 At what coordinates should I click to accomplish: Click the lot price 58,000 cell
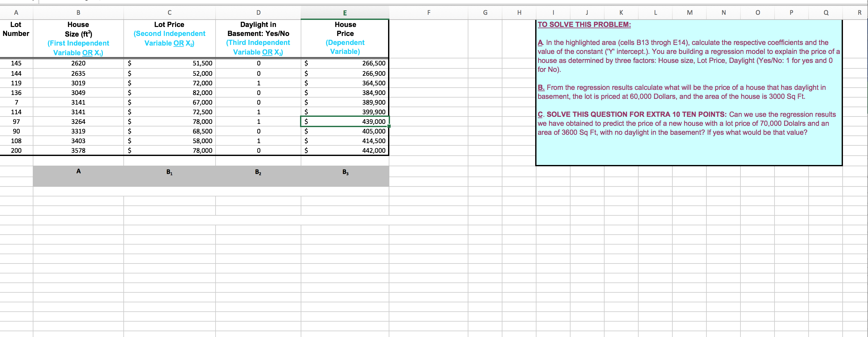point(169,141)
